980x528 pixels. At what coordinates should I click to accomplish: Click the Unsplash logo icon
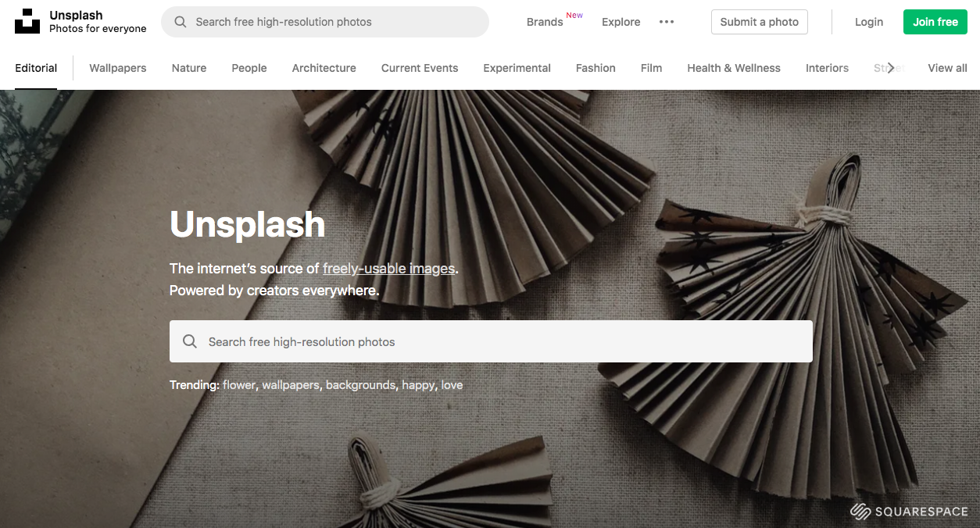[27, 22]
